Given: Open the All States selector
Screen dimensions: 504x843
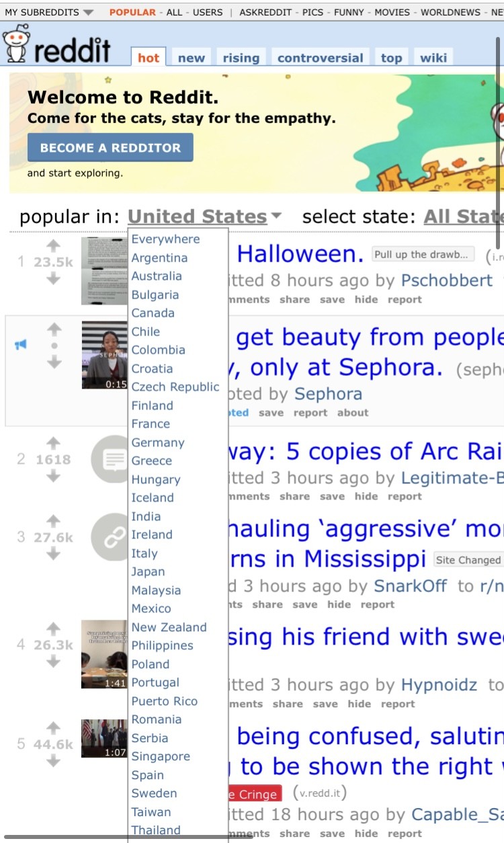Looking at the screenshot, I should pos(464,216).
